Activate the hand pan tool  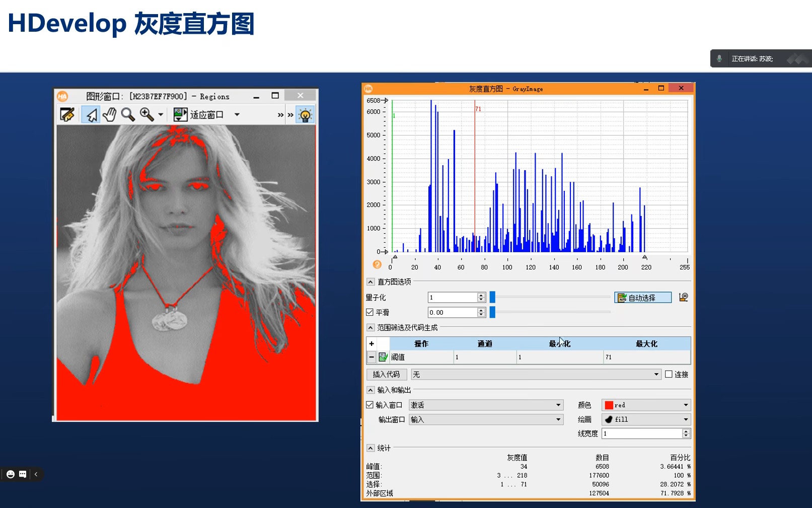109,114
